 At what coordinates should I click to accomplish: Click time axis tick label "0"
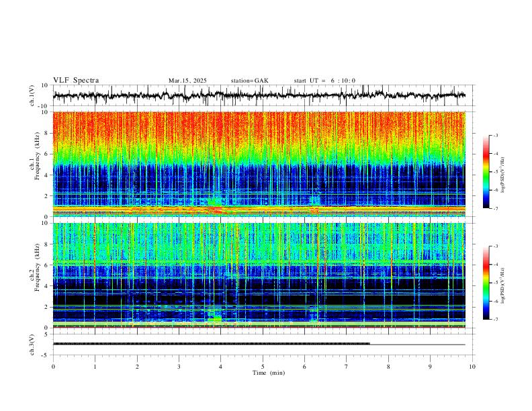(53, 367)
